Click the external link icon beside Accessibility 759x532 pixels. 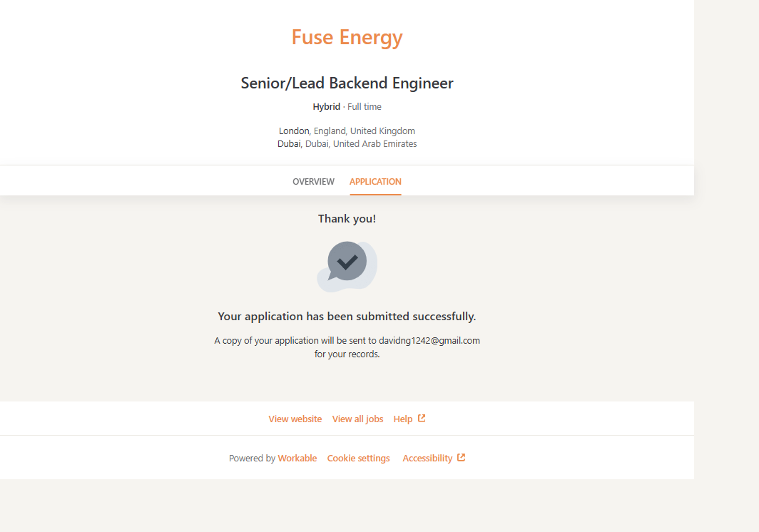(x=462, y=458)
